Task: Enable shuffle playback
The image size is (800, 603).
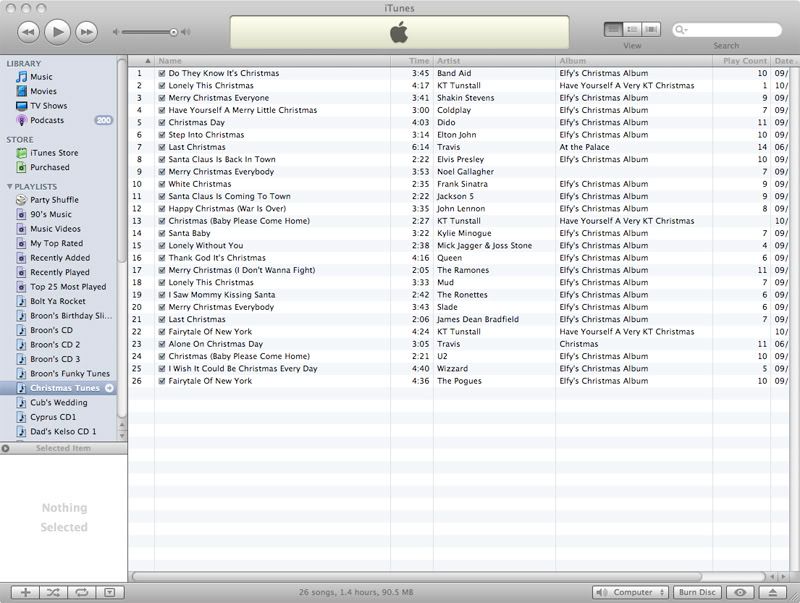Action: (x=53, y=592)
